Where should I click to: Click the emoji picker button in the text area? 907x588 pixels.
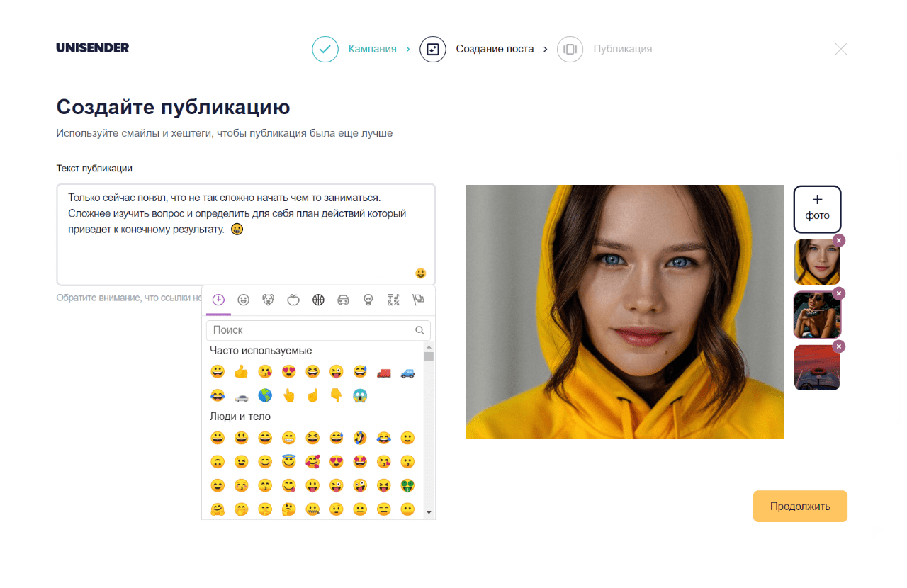(x=421, y=273)
